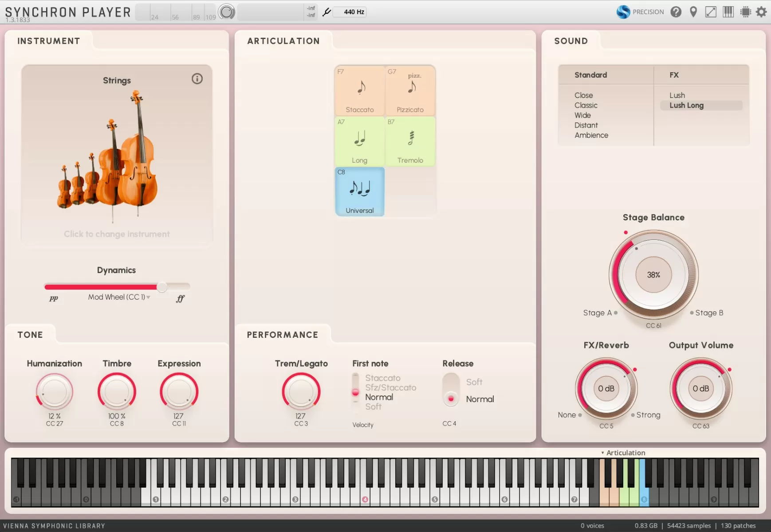Image resolution: width=771 pixels, height=532 pixels.
Task: Set First note to Staccato
Action: [382, 378]
